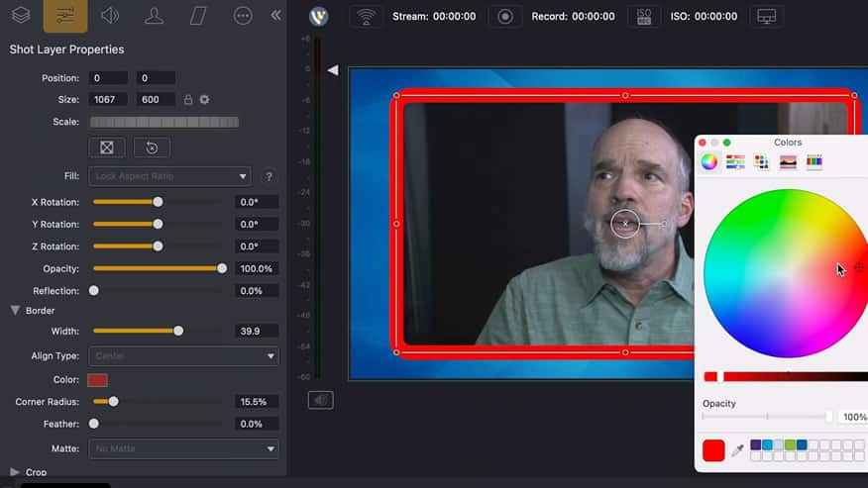The width and height of the screenshot is (868, 488).
Task: Open the Fill dropdown menu
Action: tap(169, 176)
